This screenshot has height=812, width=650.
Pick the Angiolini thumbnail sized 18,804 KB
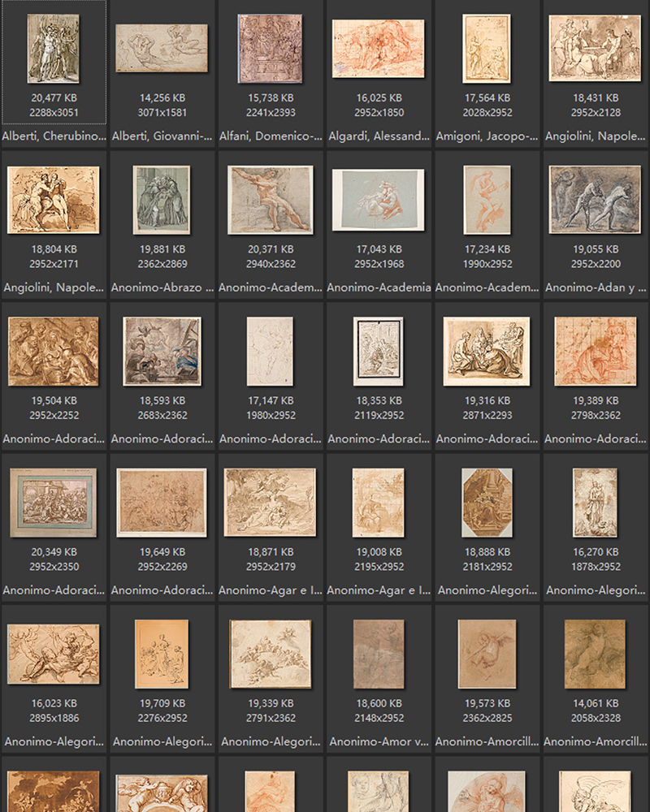54,200
